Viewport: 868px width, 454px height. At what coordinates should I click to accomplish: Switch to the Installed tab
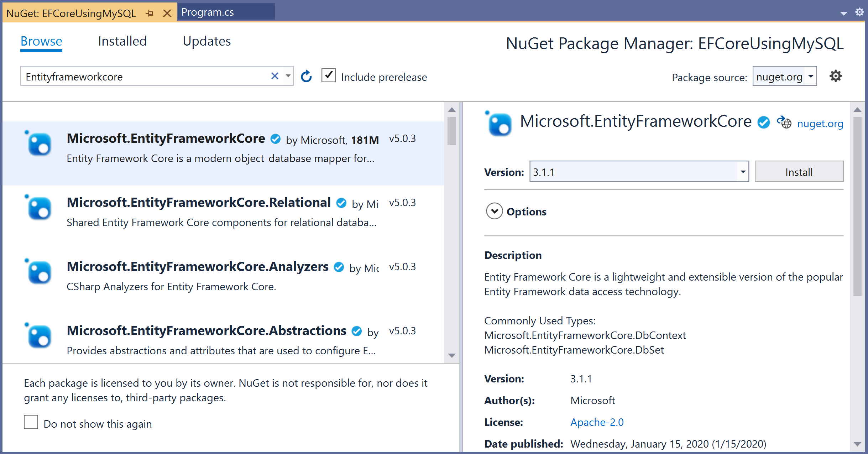tap(122, 41)
